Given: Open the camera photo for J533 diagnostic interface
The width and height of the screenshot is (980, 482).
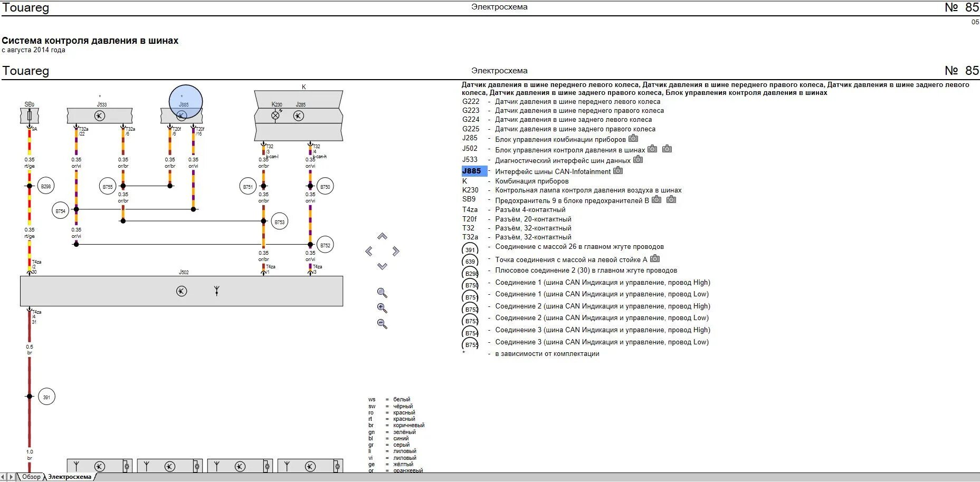Looking at the screenshot, I should point(638,159).
